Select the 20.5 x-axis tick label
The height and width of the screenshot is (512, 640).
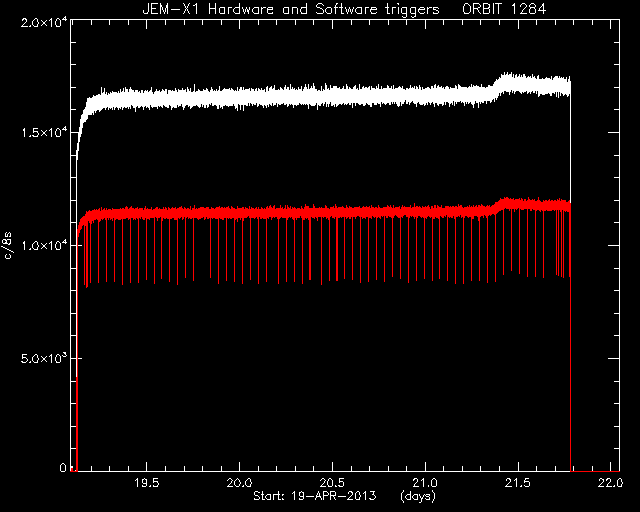pyautogui.click(x=332, y=483)
